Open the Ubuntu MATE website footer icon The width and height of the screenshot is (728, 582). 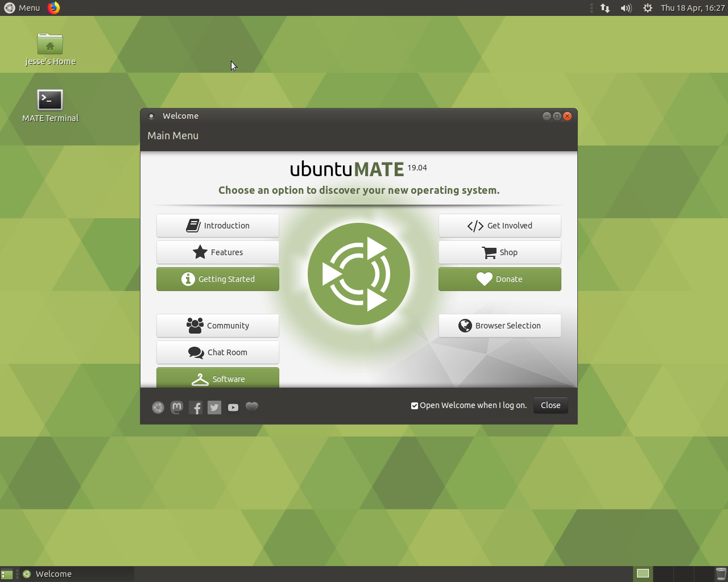click(x=158, y=407)
